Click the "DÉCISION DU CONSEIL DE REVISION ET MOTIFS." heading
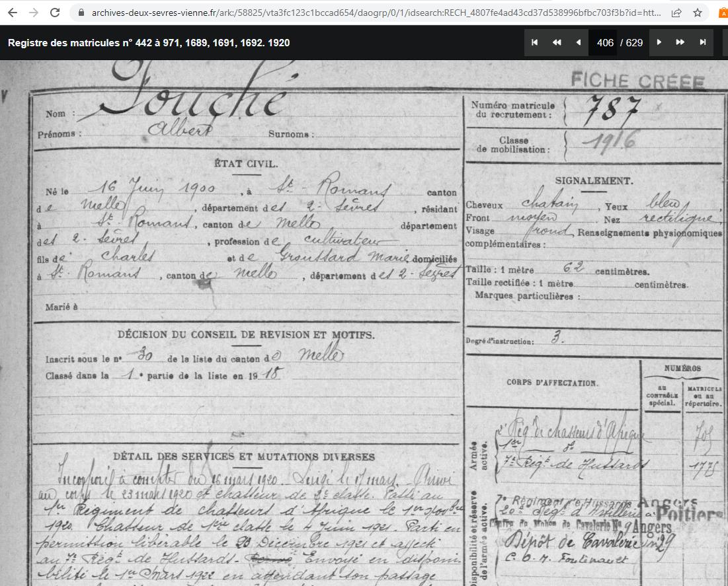The image size is (728, 586). coord(245,334)
